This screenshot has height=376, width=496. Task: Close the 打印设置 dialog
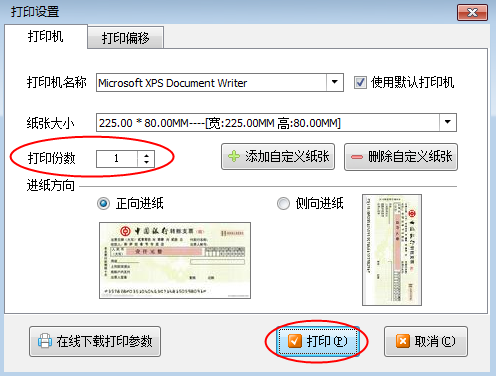[x=472, y=13]
